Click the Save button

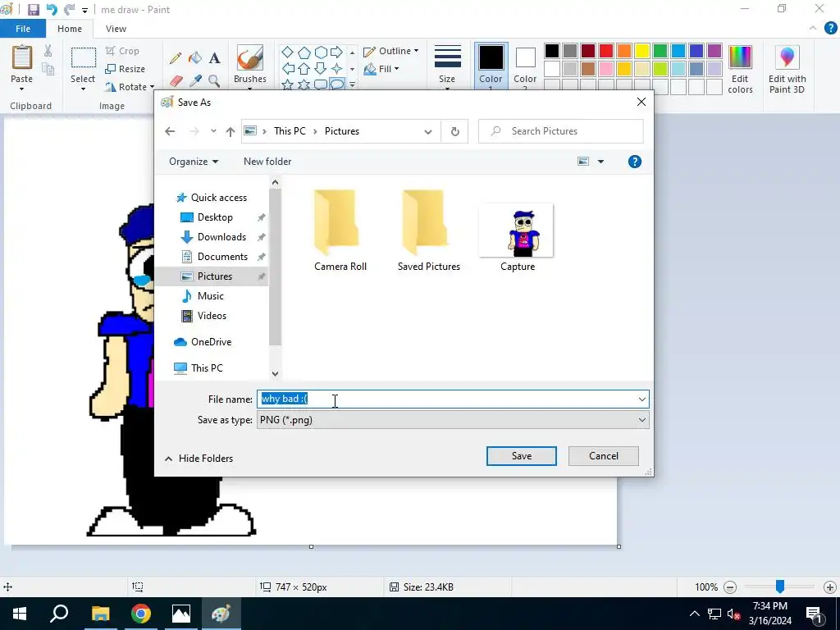(521, 456)
